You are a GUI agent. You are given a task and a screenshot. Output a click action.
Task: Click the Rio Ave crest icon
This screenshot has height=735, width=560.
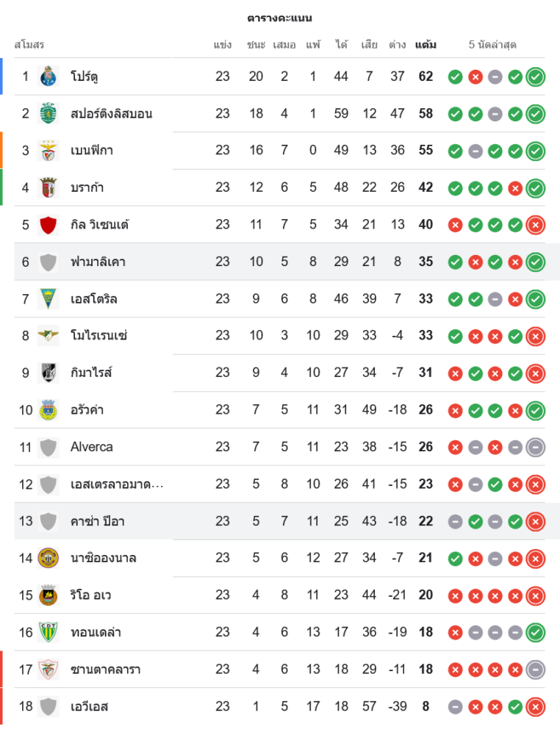(x=49, y=595)
